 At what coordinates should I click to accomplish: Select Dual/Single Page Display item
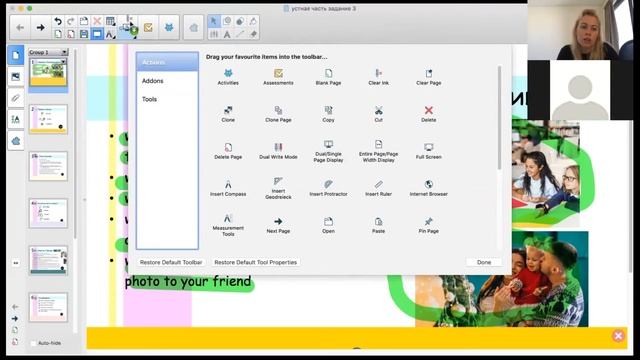coord(328,151)
